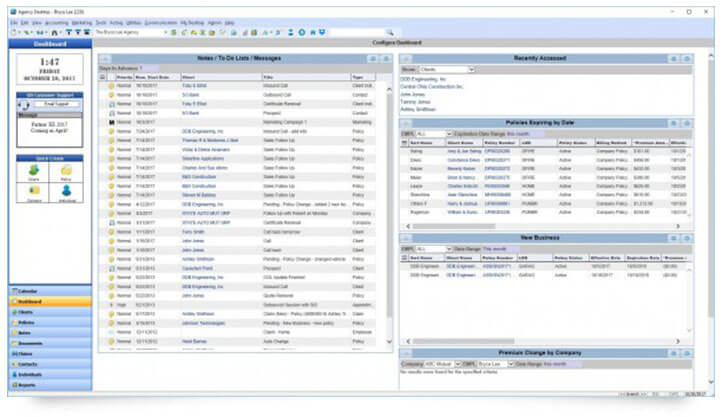Viewport: 725px width, 417px height.
Task: Click the binoculars find icon in the toolbar
Action: pos(55,32)
